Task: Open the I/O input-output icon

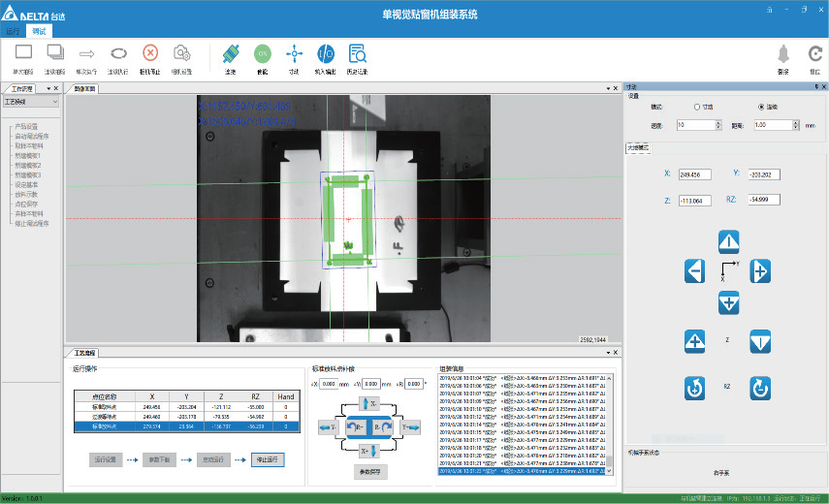Action: 326,53
